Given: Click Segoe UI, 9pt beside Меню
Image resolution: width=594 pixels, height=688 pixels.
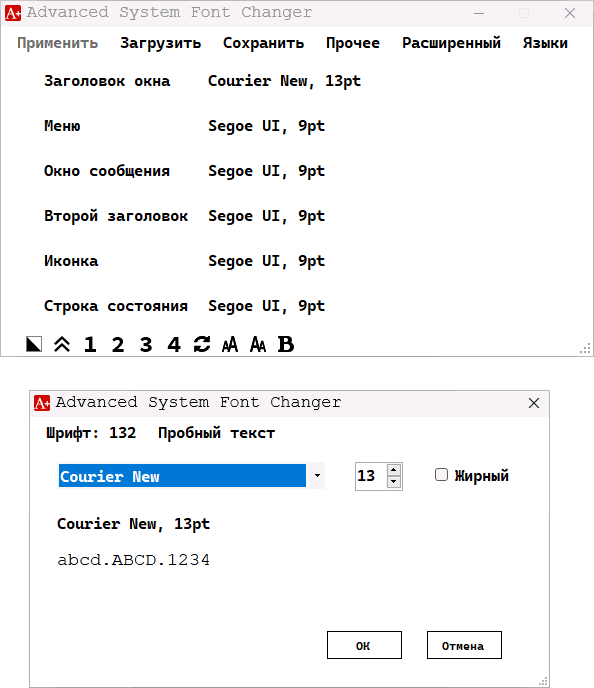Looking at the screenshot, I should click(267, 126).
